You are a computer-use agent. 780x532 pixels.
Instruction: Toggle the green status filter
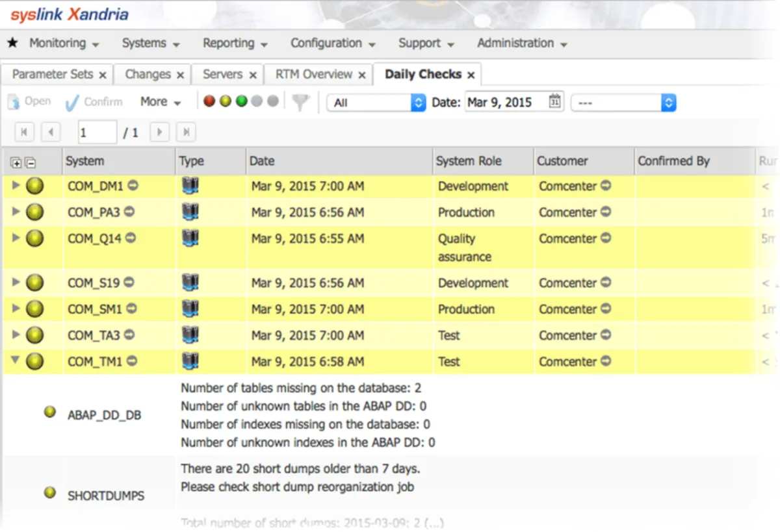pos(241,101)
